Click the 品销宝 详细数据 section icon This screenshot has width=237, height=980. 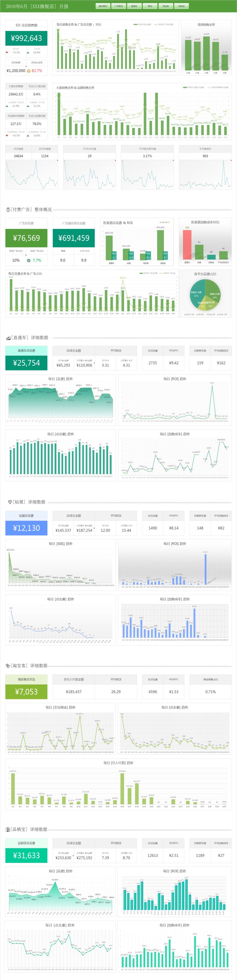pos(8,829)
